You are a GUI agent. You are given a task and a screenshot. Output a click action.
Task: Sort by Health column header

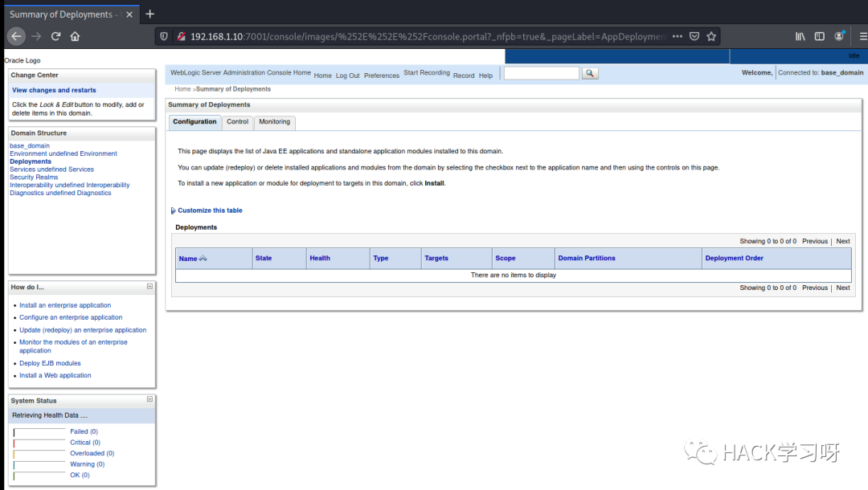[320, 259]
